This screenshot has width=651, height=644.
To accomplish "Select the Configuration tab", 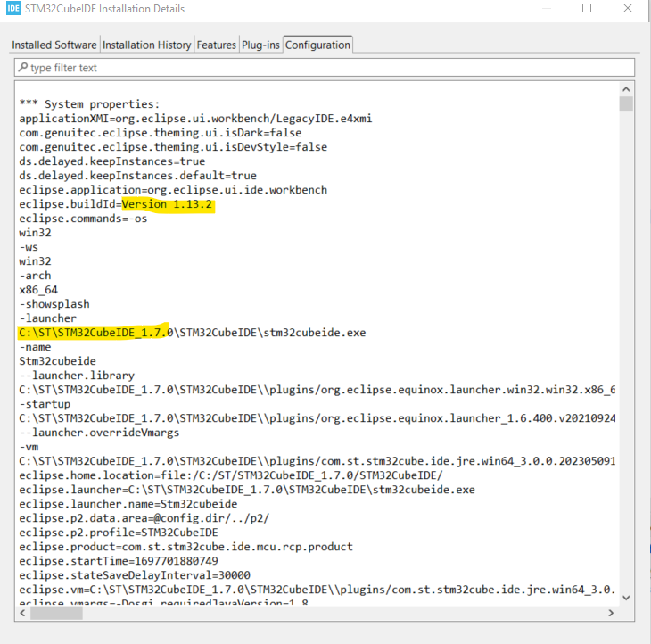I will click(x=317, y=45).
